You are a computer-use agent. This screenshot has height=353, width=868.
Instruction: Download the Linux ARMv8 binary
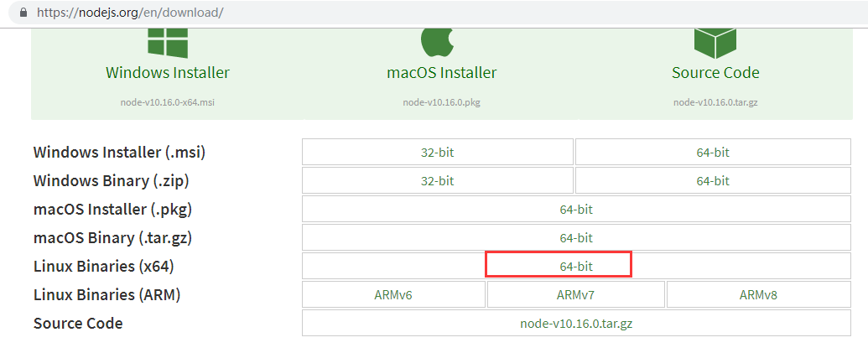click(x=758, y=295)
